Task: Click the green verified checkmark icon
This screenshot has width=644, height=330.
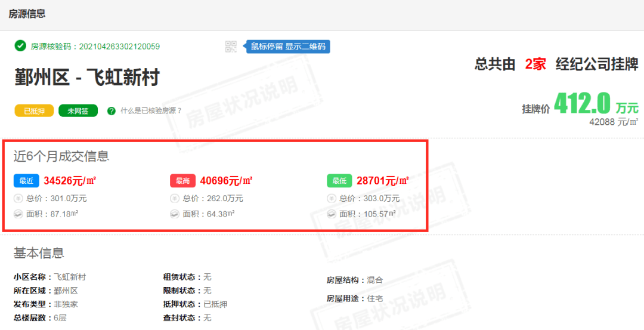Action: [x=20, y=45]
